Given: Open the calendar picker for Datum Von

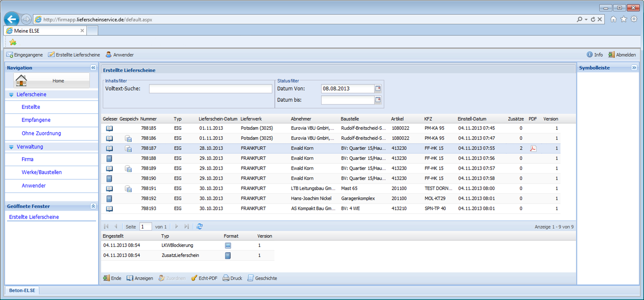Looking at the screenshot, I should tap(378, 89).
